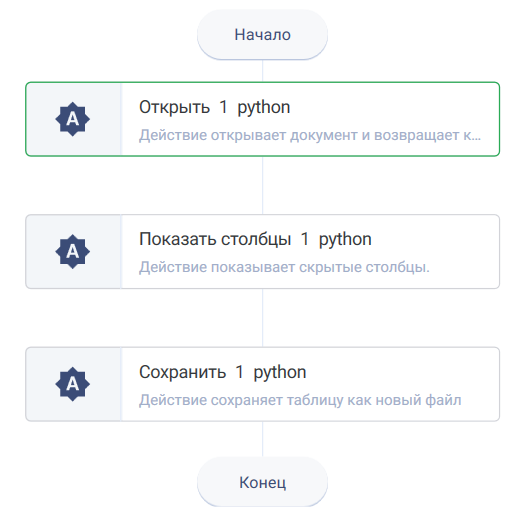Select the Начало start node
The image size is (512, 517).
pos(262,35)
